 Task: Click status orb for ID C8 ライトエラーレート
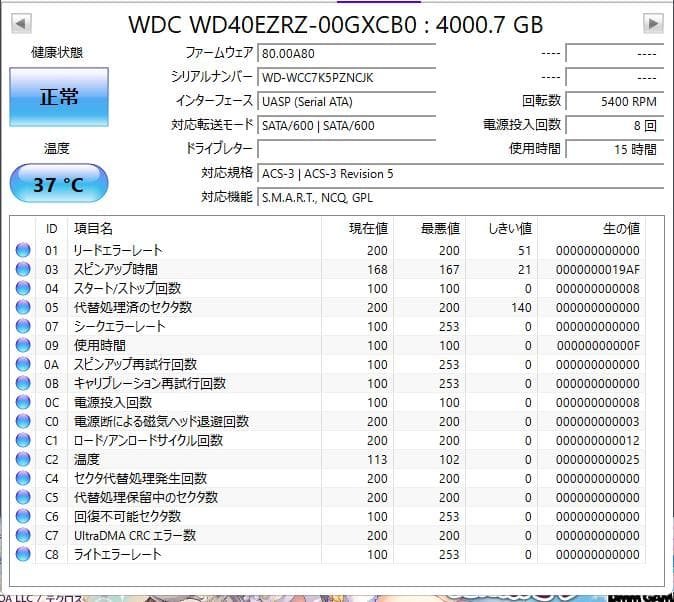(x=23, y=554)
